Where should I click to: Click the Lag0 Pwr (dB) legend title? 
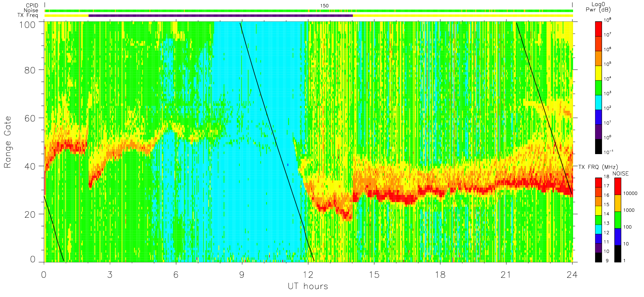click(x=598, y=7)
